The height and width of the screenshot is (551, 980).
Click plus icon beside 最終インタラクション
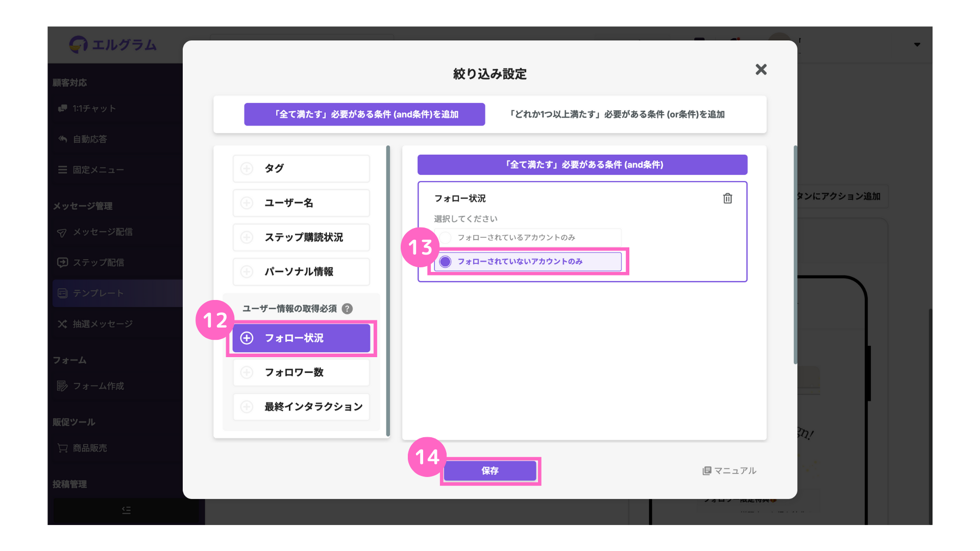tap(247, 407)
